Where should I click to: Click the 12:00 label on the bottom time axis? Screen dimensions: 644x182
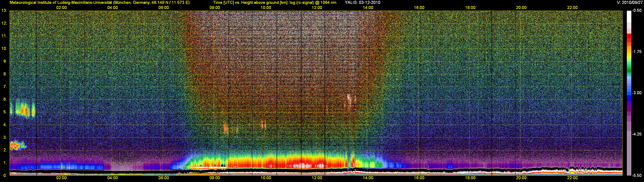tap(317, 178)
